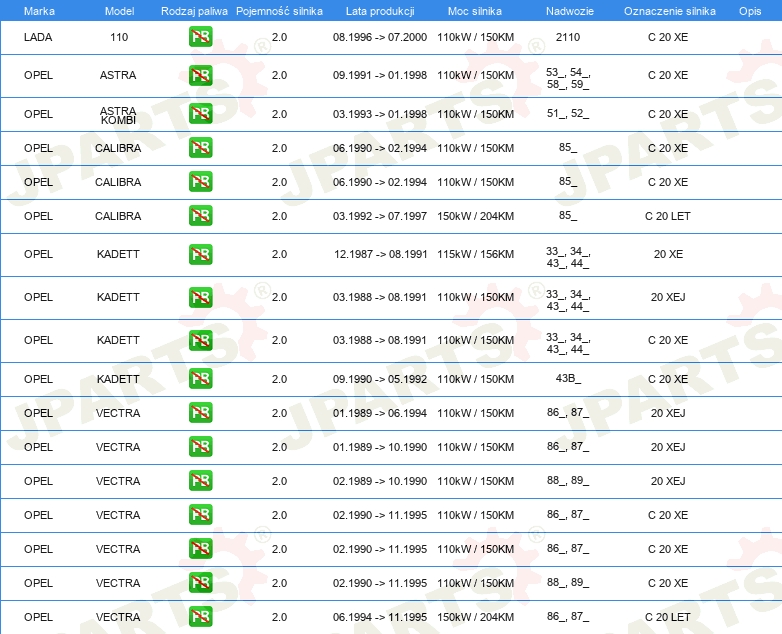
Task: Select the date range 06.1994 -> 11.1995
Action: (x=380, y=617)
